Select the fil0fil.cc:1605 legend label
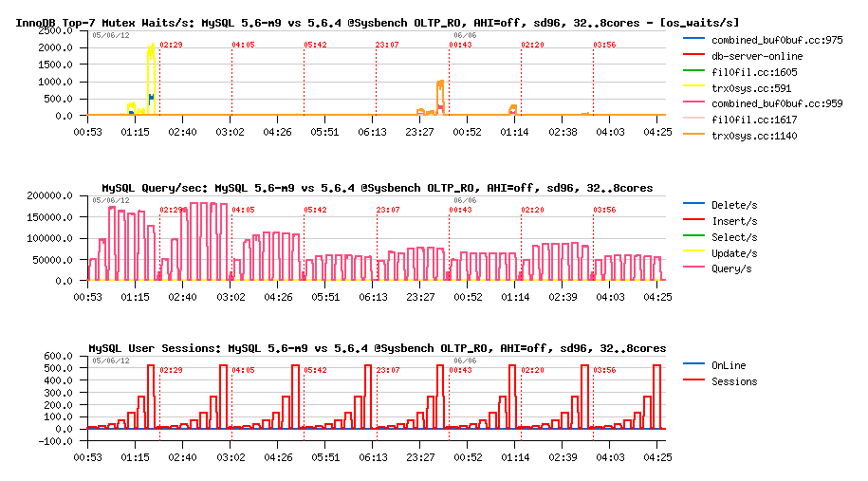868x481 pixels. 754,72
